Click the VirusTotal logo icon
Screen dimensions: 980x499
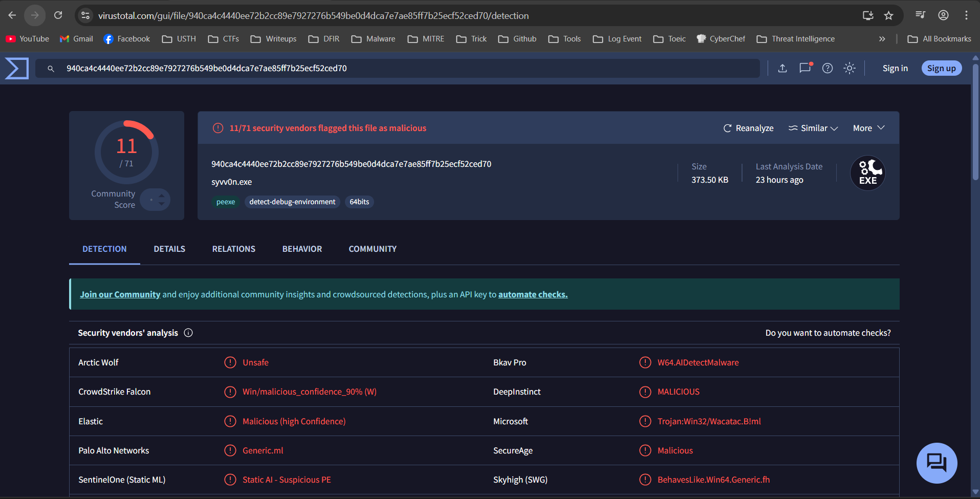point(17,69)
